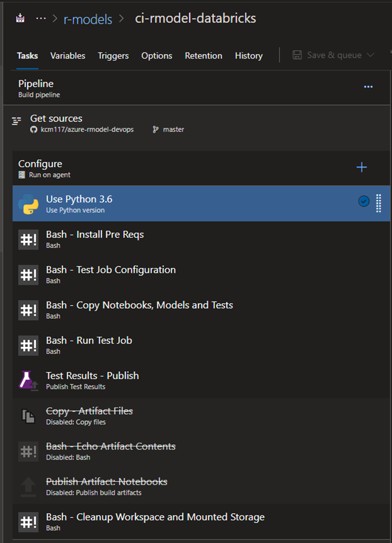Screen dimensions: 392x543
Task: Click the kcm117/azure-rmodel-devops repository text
Action: (87, 130)
